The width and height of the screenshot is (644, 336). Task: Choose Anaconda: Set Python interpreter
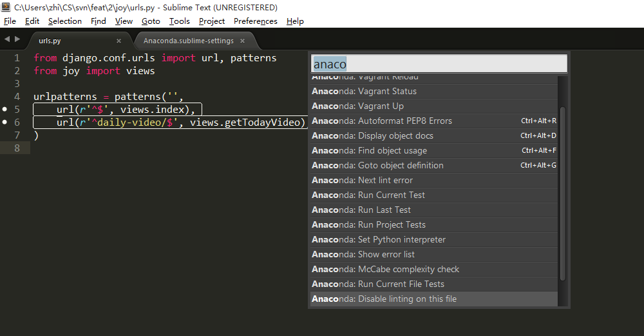pos(434,239)
